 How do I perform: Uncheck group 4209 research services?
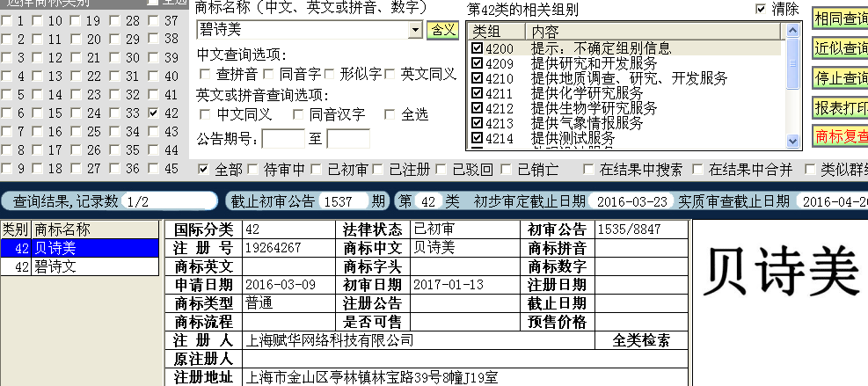[478, 63]
